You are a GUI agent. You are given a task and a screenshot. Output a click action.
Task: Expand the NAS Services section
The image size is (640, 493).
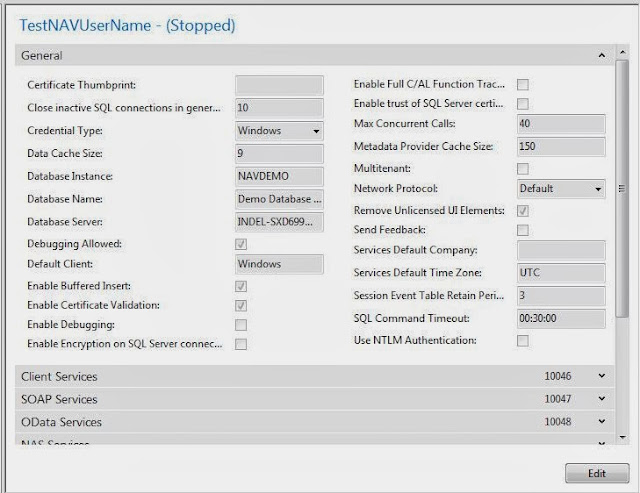pos(602,443)
